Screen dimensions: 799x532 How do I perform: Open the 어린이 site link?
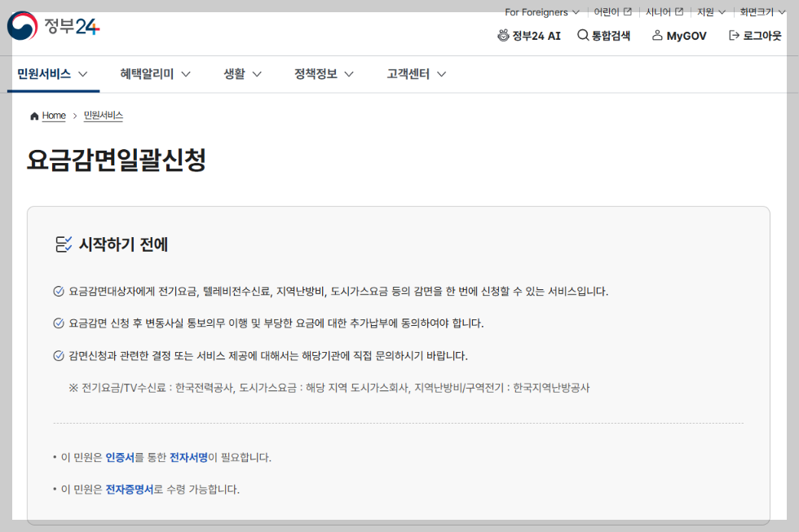(607, 11)
